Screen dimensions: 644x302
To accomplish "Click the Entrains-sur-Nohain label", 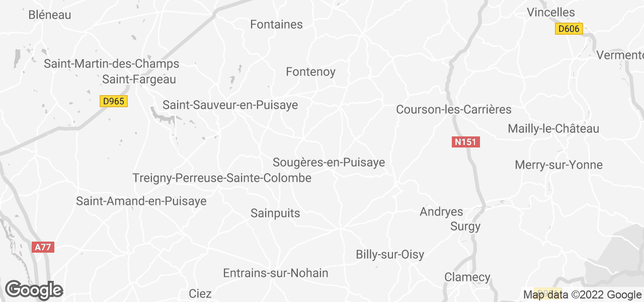I will point(276,273).
